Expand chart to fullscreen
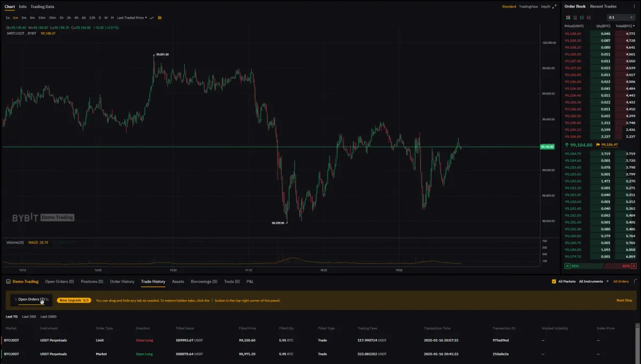This screenshot has height=364, width=641. pos(554,6)
